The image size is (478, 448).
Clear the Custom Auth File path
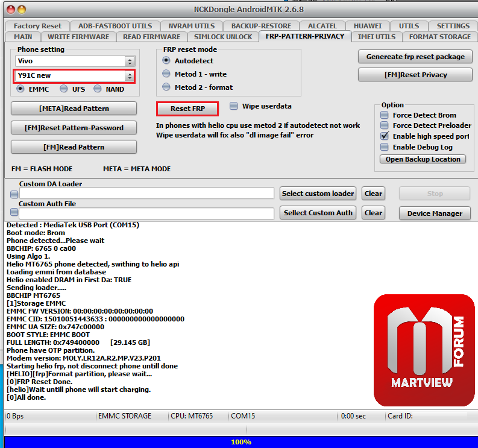pyautogui.click(x=373, y=213)
